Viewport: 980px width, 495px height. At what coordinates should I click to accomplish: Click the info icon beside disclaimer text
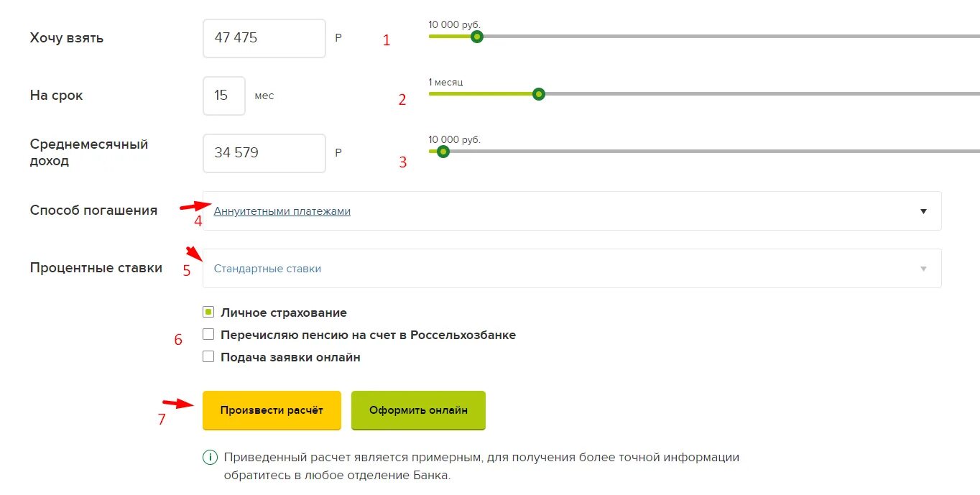click(x=211, y=458)
